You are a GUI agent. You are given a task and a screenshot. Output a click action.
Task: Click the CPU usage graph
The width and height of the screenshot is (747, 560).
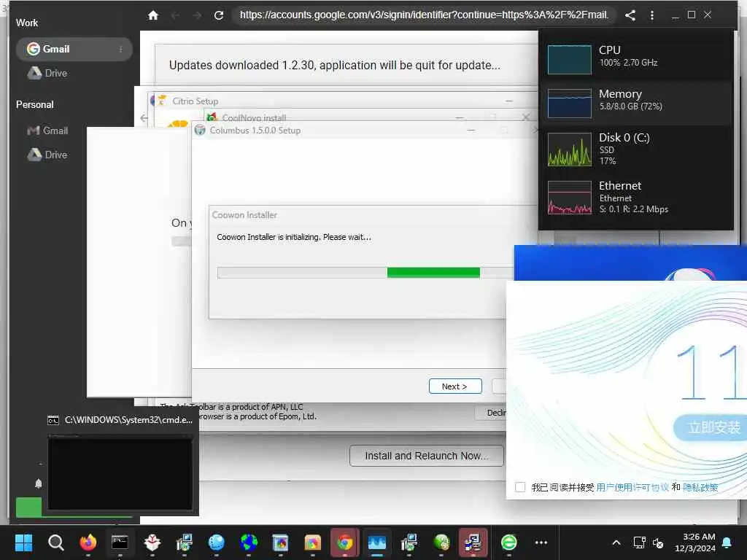click(x=569, y=60)
